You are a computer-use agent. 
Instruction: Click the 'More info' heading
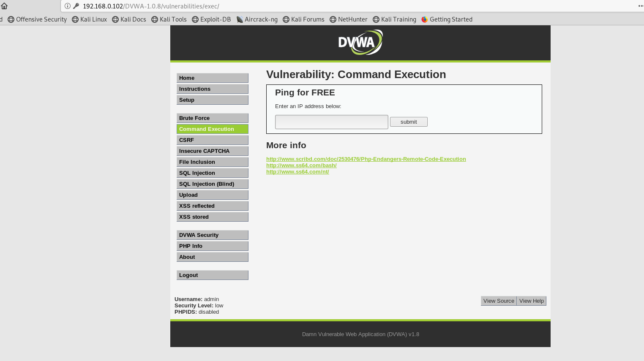click(286, 145)
